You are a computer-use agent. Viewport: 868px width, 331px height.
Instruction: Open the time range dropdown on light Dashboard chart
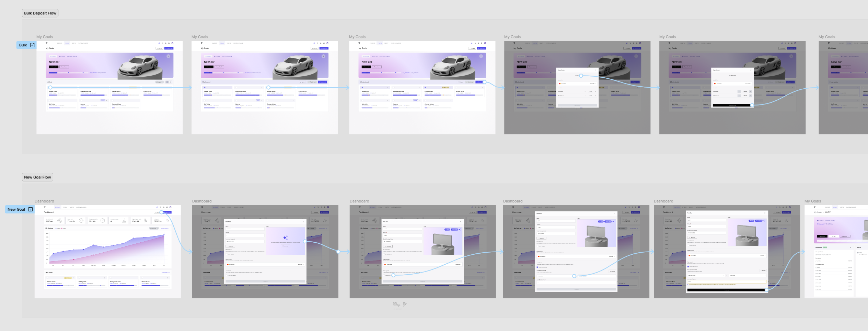(x=153, y=228)
